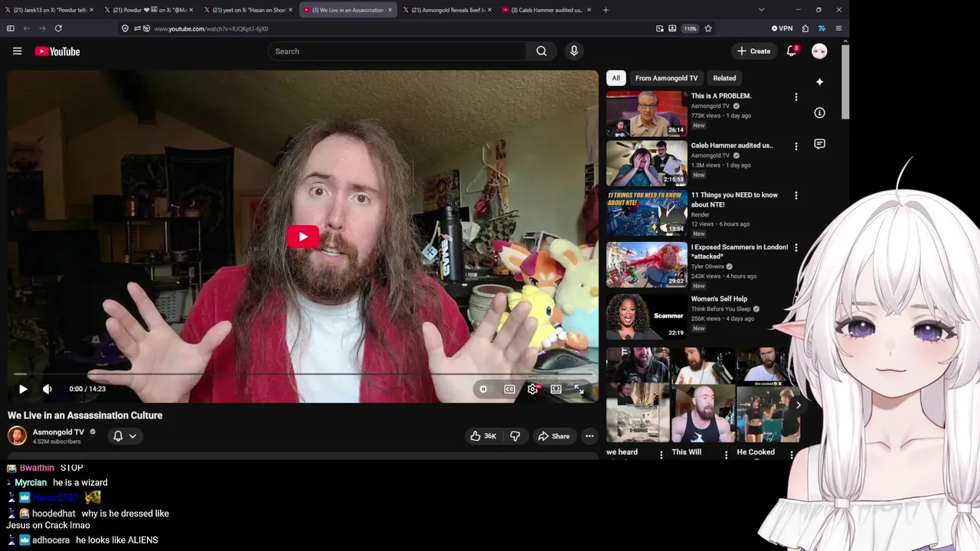Screen dimensions: 980x551
Task: Click the YouTube address bar URL
Action: coord(211,28)
